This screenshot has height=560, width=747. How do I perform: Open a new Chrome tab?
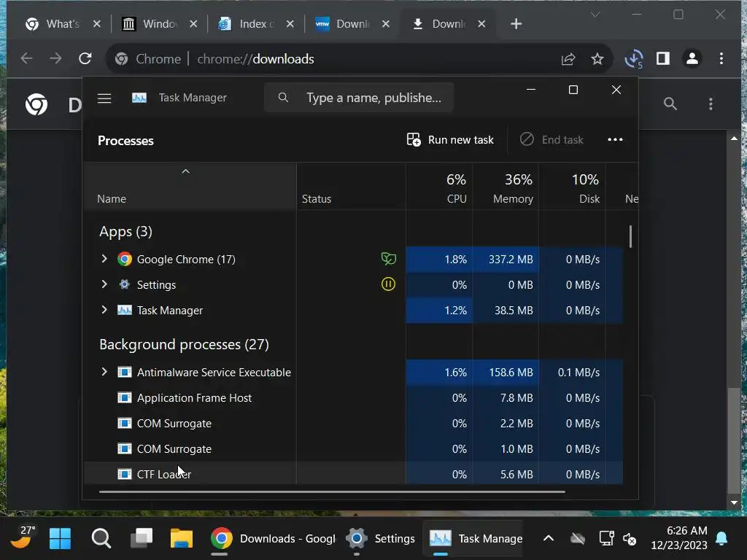(x=516, y=24)
